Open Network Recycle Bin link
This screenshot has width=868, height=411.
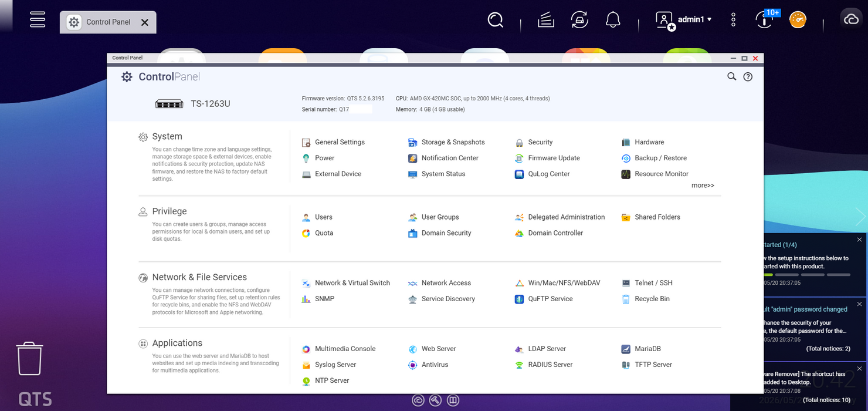(652, 299)
